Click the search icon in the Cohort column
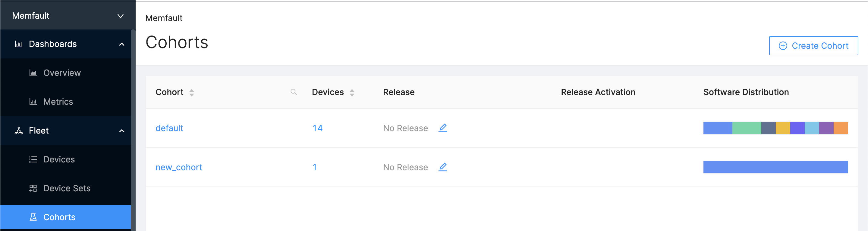 coord(294,92)
